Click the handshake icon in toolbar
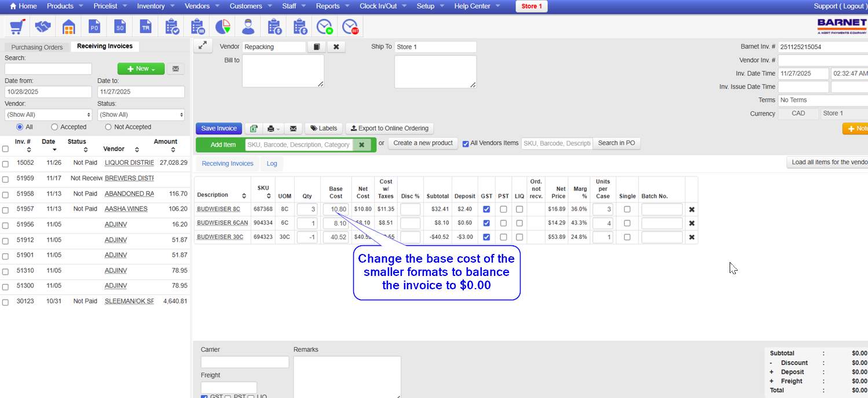Screen dimensions: 868x398 click(x=43, y=27)
